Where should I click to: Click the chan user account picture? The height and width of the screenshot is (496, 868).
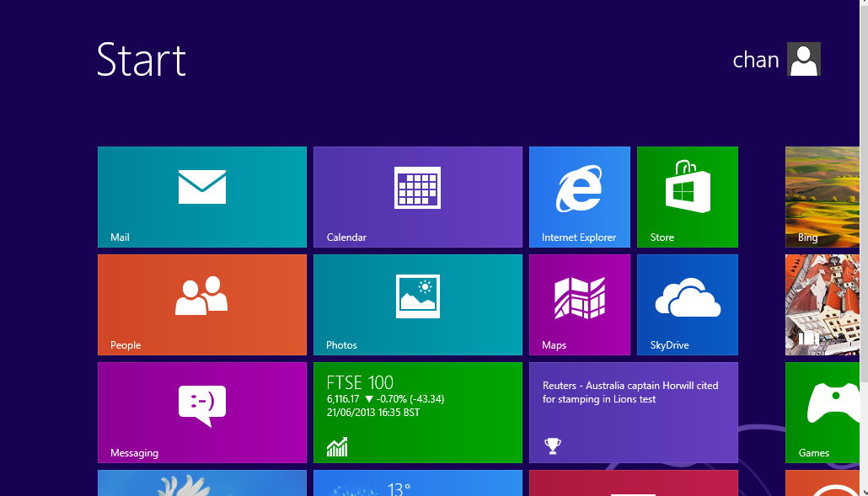[x=804, y=59]
